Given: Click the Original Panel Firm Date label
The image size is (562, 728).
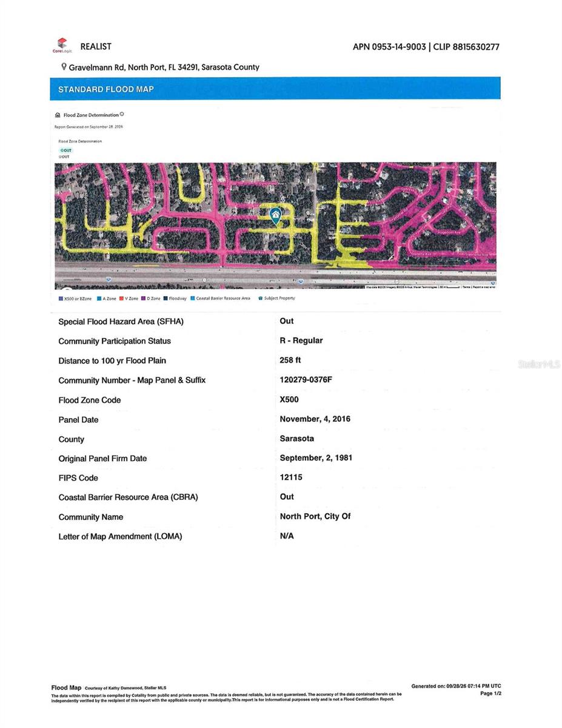Looking at the screenshot, I should pyautogui.click(x=102, y=459).
